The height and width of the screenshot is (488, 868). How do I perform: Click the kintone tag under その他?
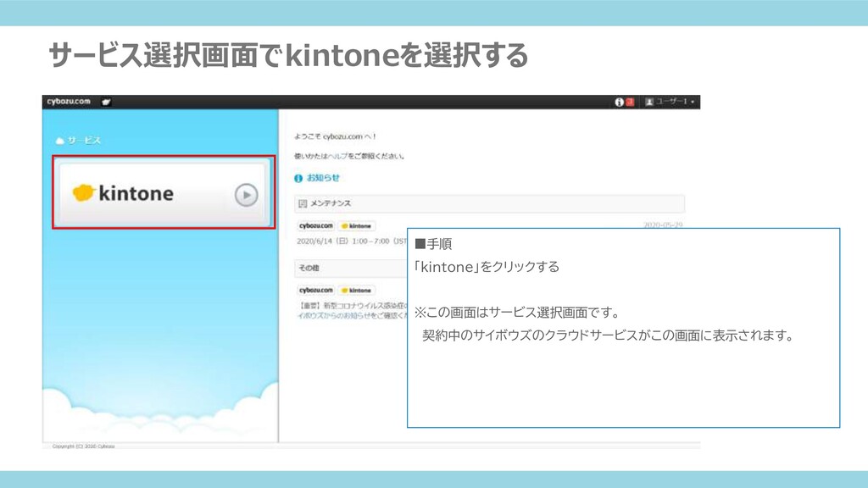coord(357,290)
